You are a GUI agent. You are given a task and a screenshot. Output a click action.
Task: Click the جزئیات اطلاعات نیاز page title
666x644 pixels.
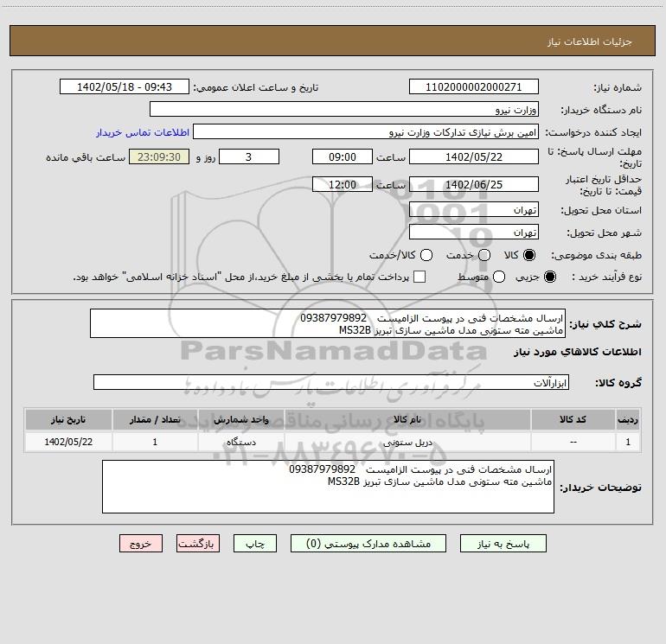pyautogui.click(x=590, y=41)
